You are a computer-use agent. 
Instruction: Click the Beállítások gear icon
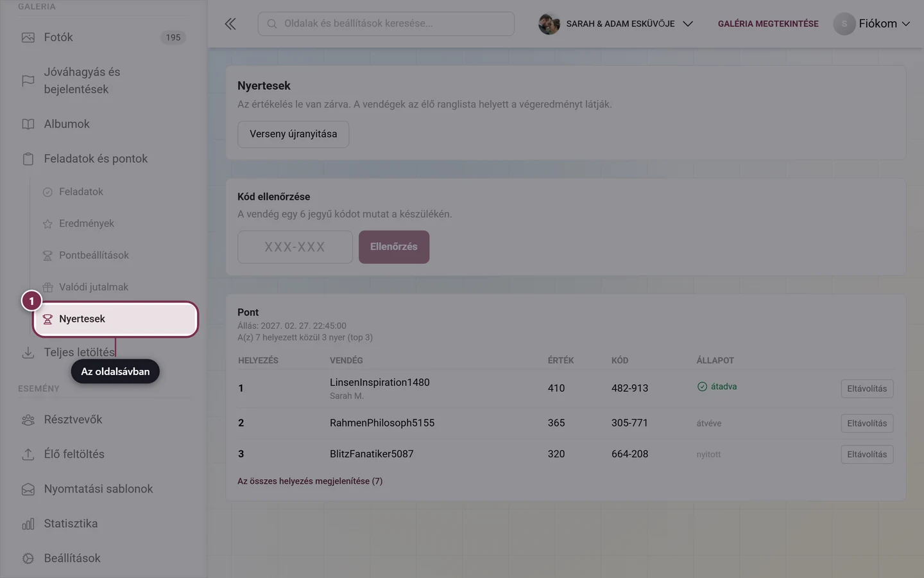coord(28,558)
